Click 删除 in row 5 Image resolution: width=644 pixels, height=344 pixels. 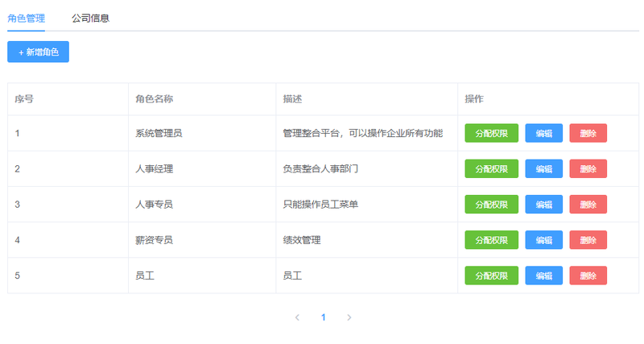[x=588, y=276]
